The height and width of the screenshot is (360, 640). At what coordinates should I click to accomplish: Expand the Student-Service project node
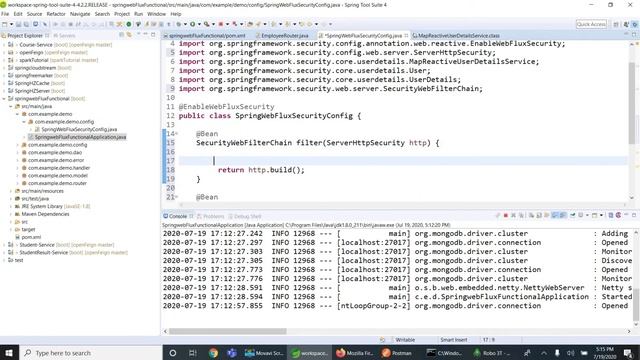coord(4,245)
